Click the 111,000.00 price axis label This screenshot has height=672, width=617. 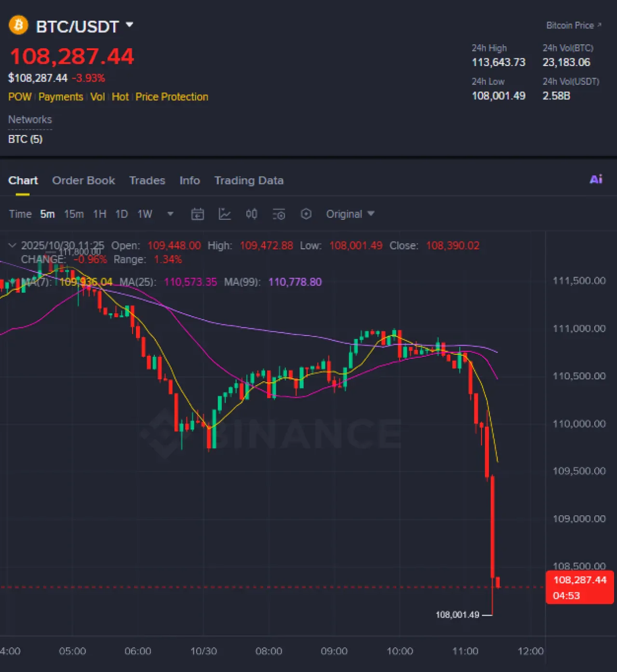click(x=579, y=329)
